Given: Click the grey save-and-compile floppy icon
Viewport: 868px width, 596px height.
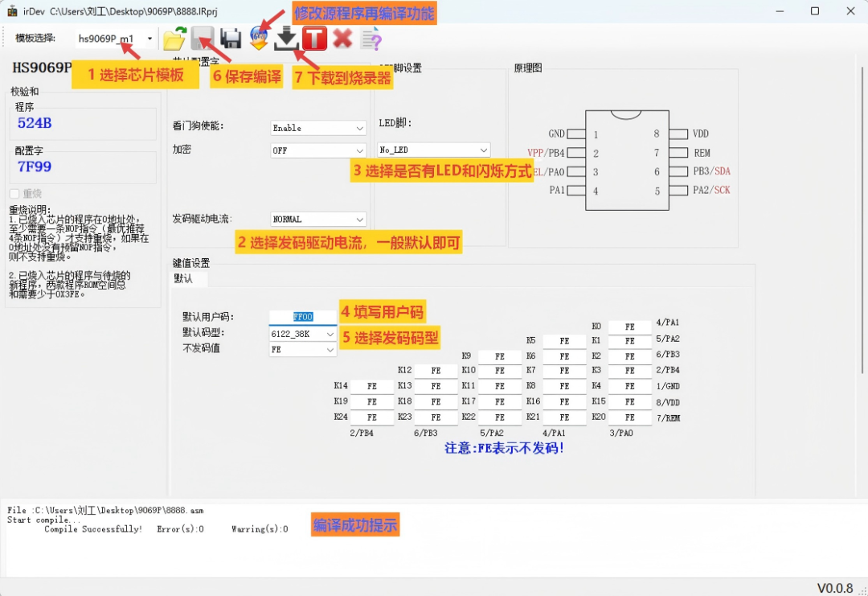Looking at the screenshot, I should coord(203,39).
